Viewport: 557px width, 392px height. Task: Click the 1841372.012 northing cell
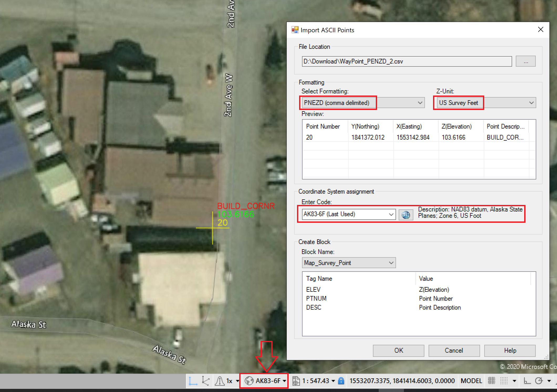pyautogui.click(x=368, y=137)
